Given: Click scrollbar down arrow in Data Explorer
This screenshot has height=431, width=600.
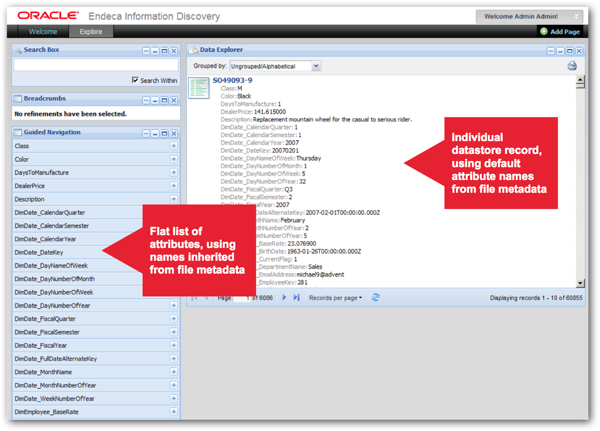Looking at the screenshot, I should (x=580, y=283).
